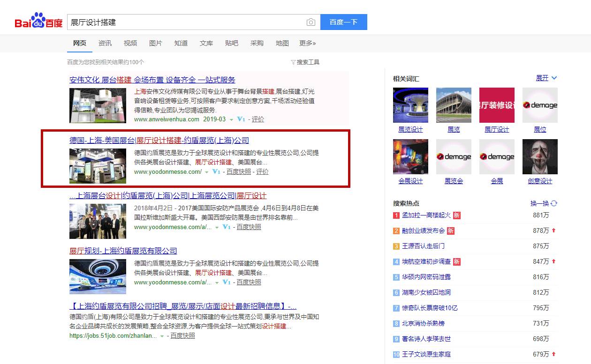Image resolution: width=591 pixels, height=364 pixels.
Task: Click the 展览 related image
Action: click(x=454, y=105)
